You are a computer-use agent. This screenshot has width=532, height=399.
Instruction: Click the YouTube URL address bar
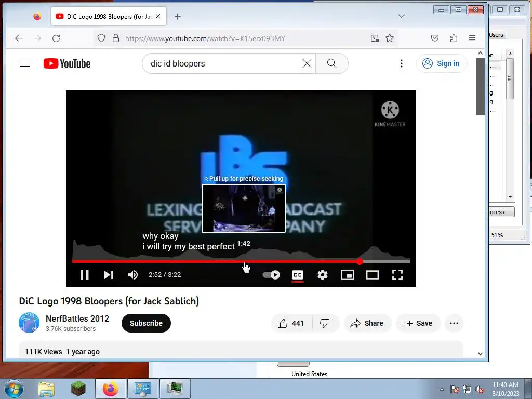[x=205, y=38]
